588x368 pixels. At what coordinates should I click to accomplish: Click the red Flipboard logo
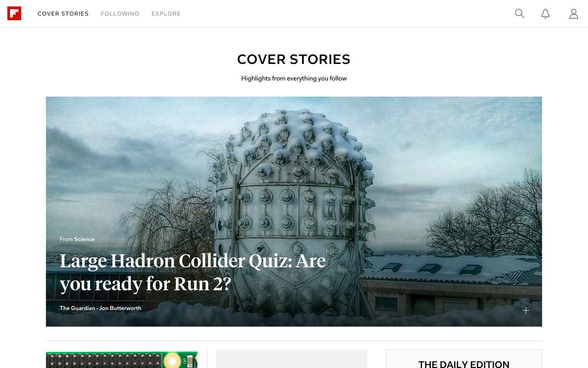(14, 13)
